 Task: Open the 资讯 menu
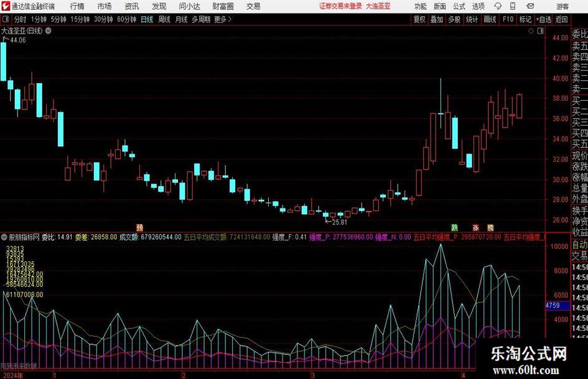132,6
